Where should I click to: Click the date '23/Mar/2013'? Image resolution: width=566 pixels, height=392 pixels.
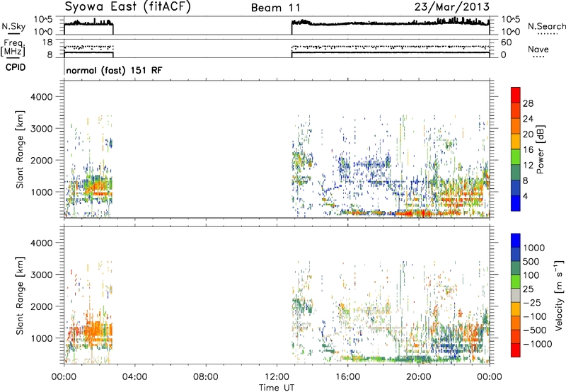pos(452,6)
